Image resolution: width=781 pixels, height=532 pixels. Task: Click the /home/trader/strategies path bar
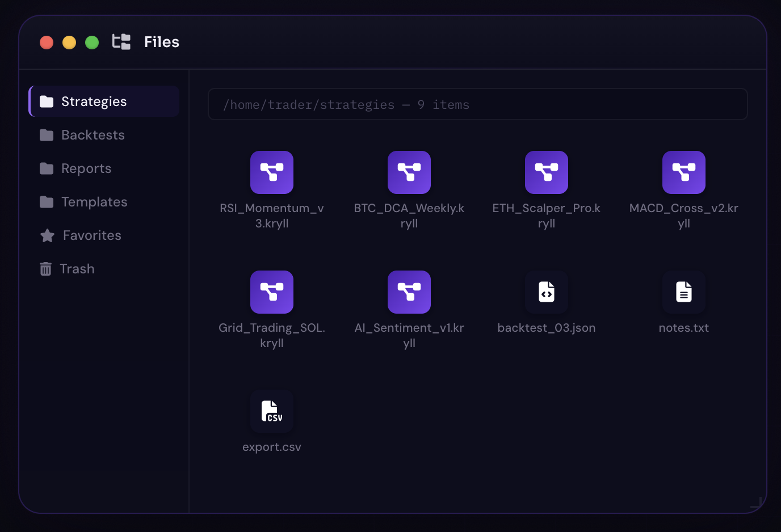478,104
